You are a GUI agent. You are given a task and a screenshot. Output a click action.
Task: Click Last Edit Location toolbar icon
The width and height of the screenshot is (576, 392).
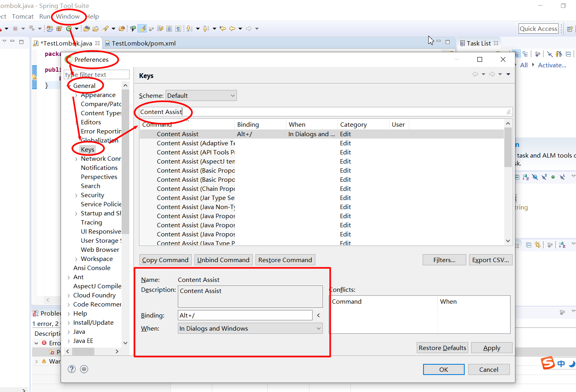(223, 29)
